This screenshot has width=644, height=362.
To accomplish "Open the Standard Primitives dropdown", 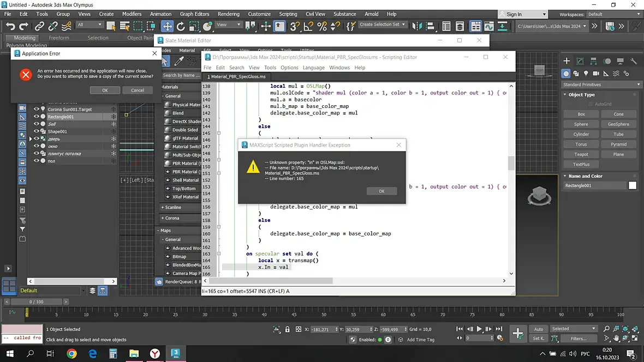I will click(x=601, y=85).
